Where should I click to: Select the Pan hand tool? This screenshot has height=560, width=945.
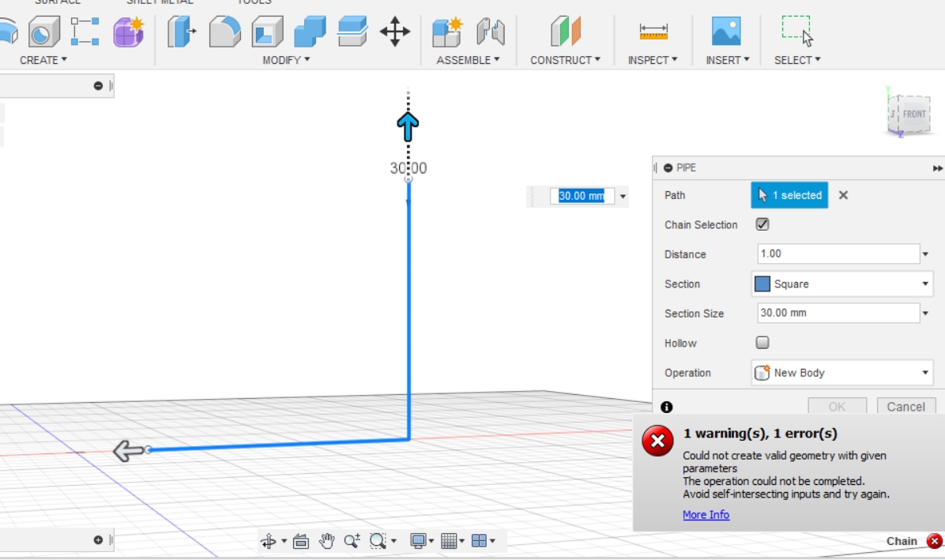point(326,541)
